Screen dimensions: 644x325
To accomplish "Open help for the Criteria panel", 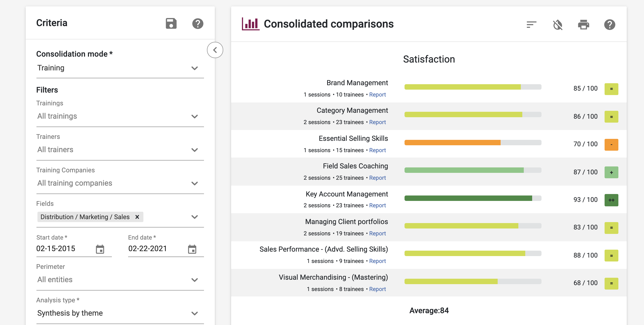I will pos(198,24).
